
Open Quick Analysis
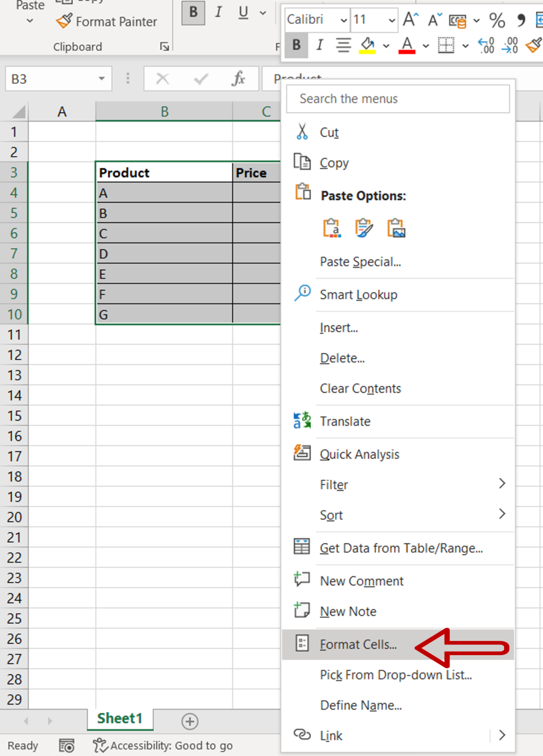point(302,453)
